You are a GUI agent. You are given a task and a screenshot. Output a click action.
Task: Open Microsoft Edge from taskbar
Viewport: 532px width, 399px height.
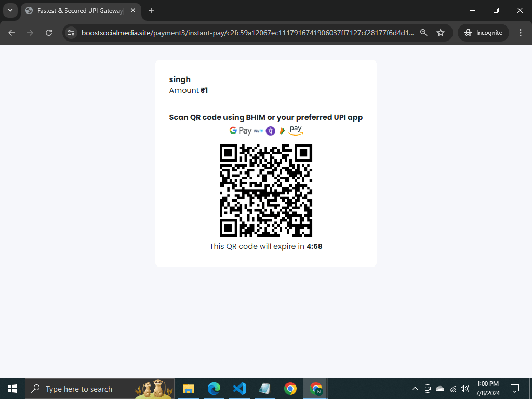click(x=214, y=389)
